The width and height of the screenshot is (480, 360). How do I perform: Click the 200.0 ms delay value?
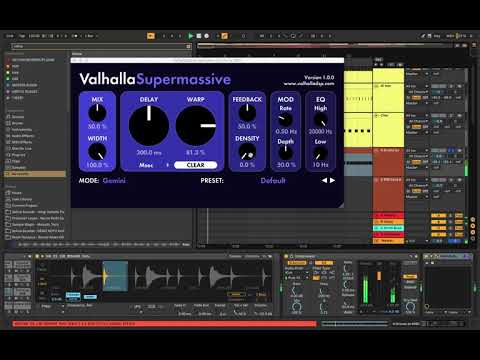tap(149, 153)
